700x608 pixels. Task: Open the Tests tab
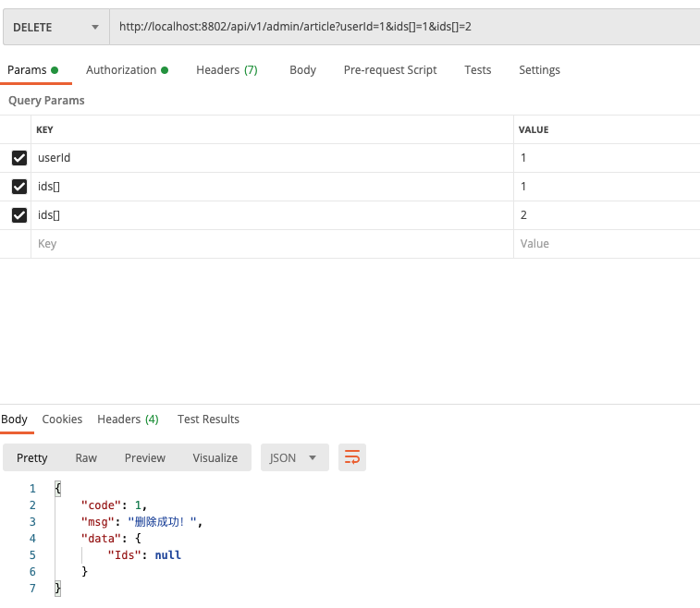[478, 70]
